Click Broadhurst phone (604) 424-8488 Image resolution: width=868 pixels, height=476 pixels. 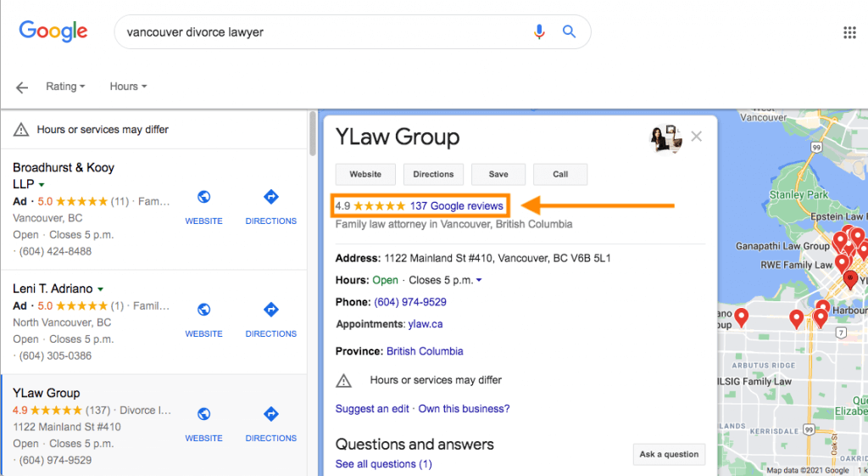pos(55,252)
